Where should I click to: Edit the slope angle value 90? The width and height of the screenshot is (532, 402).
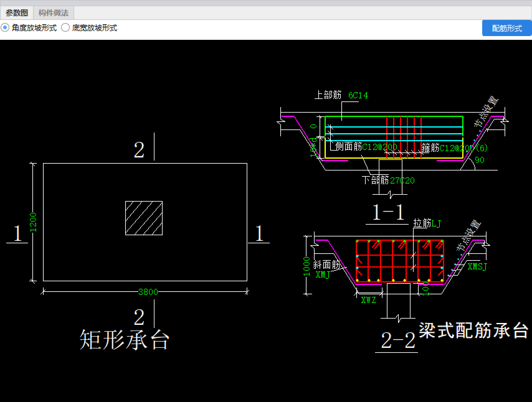click(480, 160)
